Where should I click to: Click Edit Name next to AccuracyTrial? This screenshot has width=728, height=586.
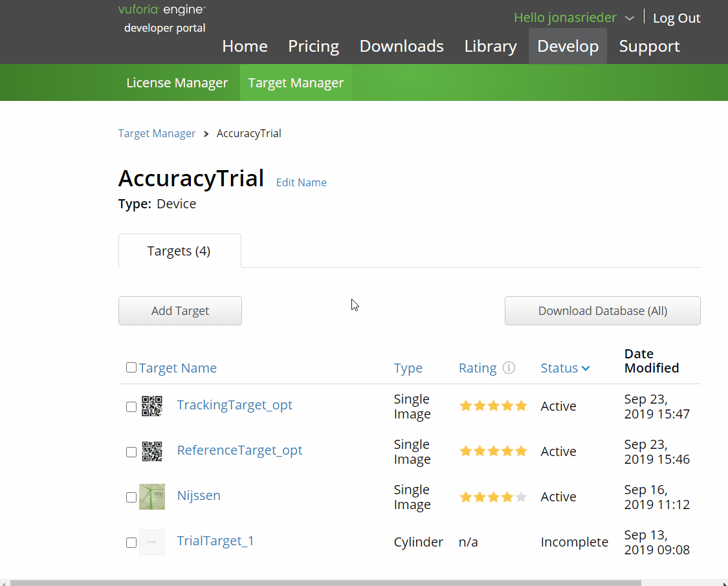(x=302, y=182)
